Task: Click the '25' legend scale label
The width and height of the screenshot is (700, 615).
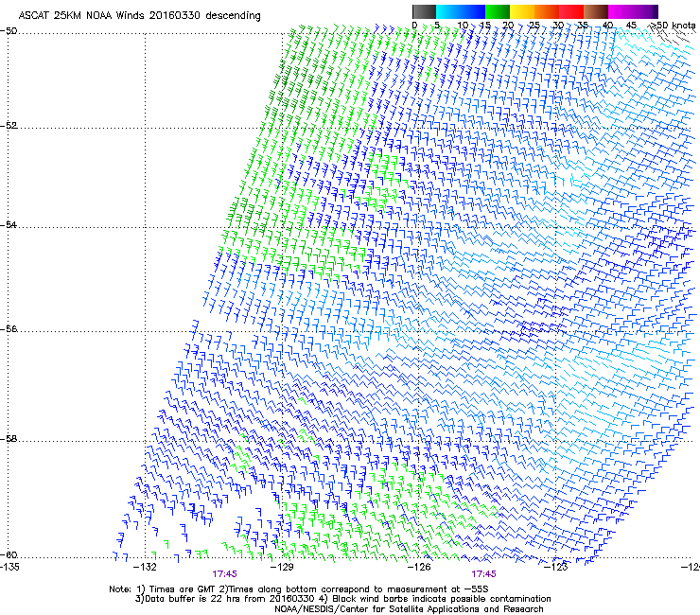Action: coord(534,26)
